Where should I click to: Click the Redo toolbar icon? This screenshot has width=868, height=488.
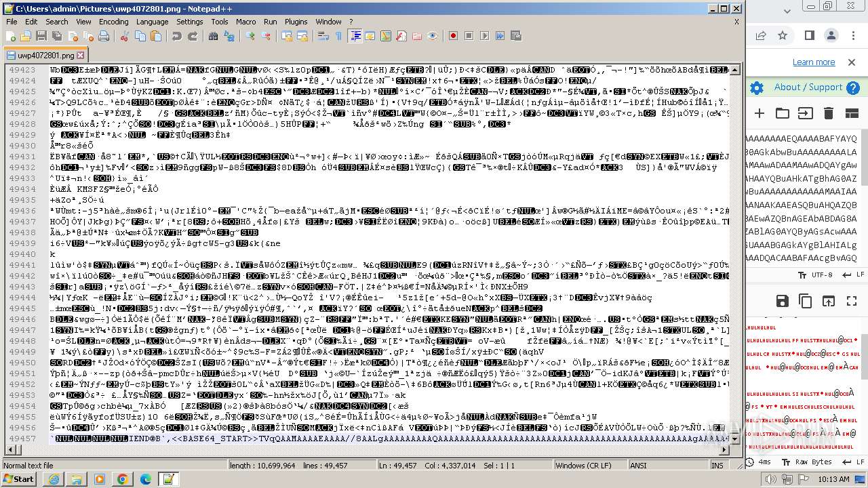coord(193,36)
